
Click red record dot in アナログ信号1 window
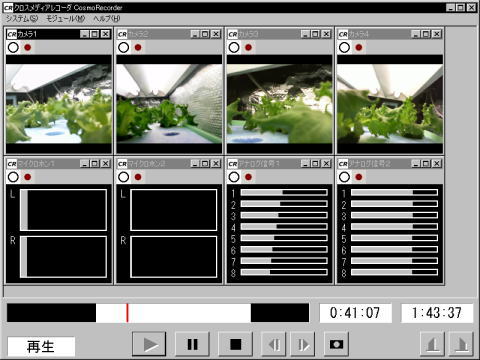coord(248,177)
